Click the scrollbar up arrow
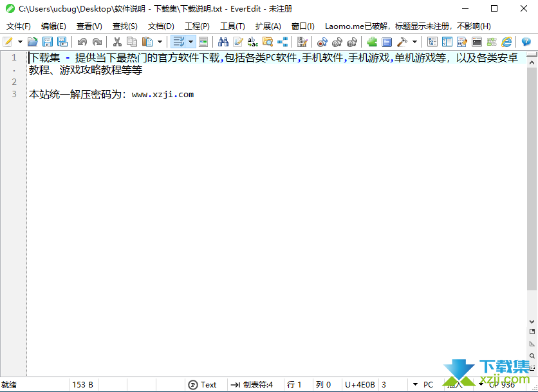 tap(532, 63)
